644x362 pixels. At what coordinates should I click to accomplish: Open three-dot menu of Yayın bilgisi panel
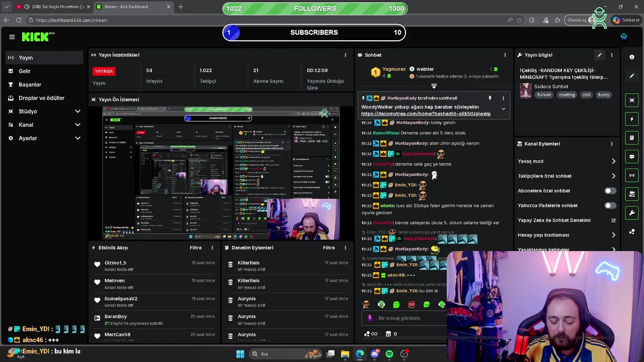click(x=612, y=55)
